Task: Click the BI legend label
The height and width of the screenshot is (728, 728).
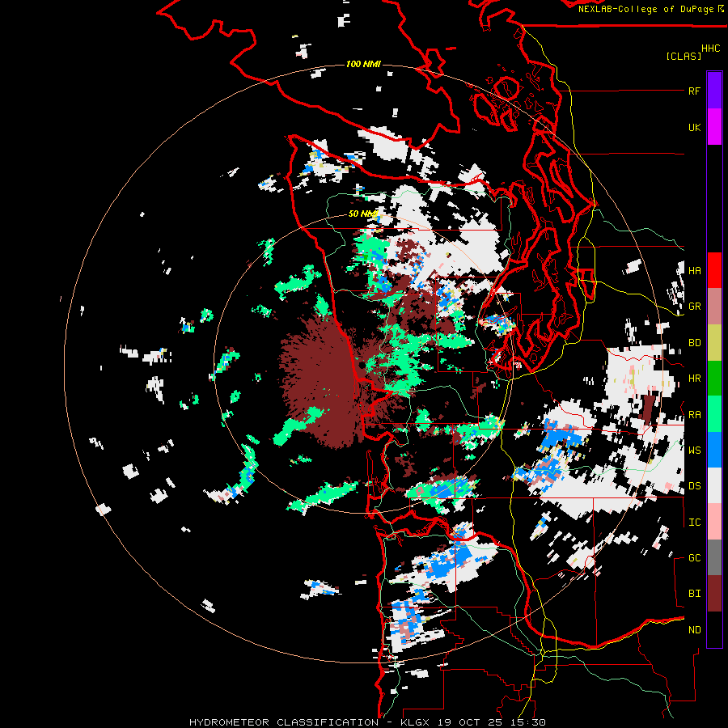Action: (694, 594)
